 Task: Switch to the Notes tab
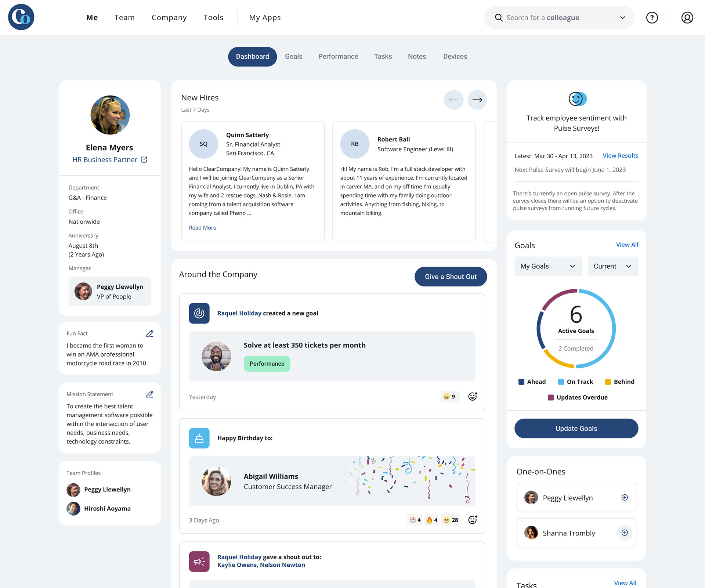coord(417,57)
